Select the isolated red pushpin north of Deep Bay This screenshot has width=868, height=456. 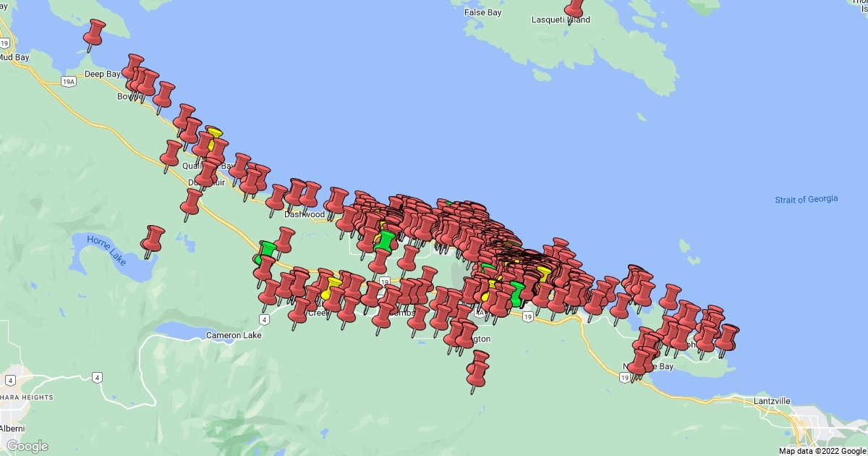point(94,35)
